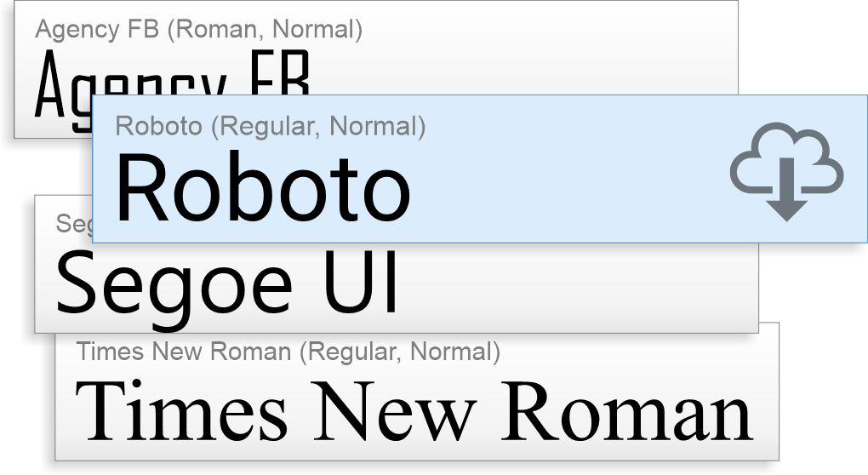Screen dimensions: 868x475
Task: Download Roboto using the cloud icon
Action: pos(786,171)
